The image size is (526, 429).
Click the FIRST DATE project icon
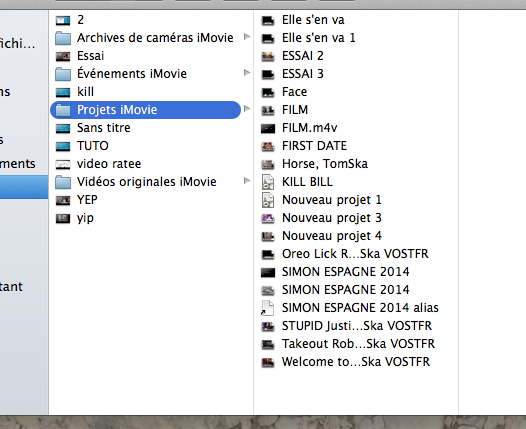tap(268, 146)
